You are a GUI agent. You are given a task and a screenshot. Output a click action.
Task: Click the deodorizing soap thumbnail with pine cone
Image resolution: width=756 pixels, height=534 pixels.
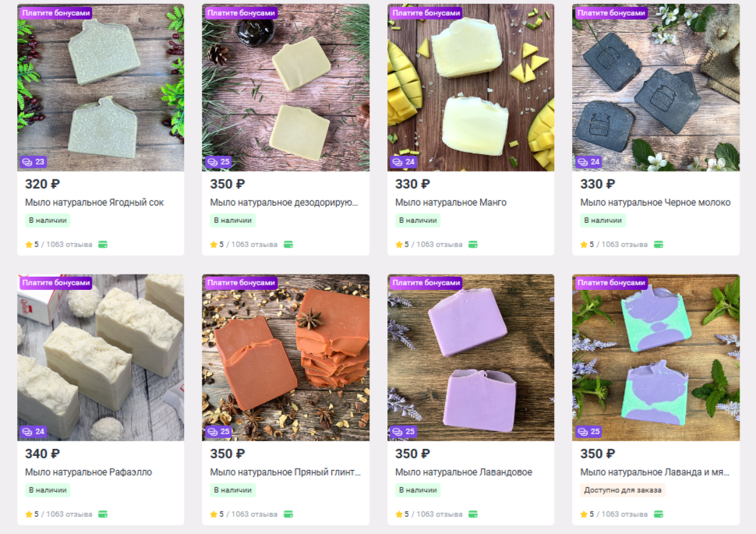(285, 88)
